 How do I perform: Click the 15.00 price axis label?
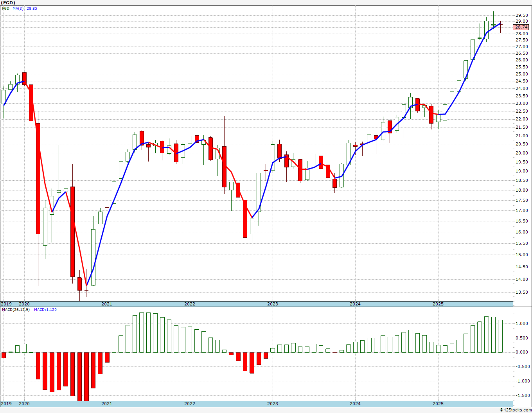click(x=521, y=255)
